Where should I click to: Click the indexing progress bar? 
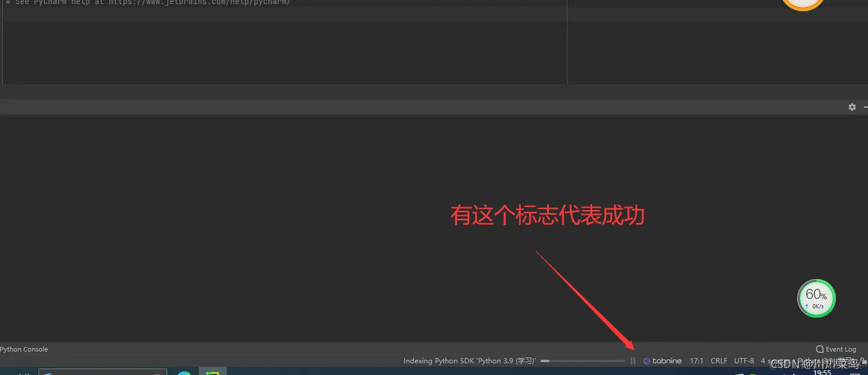pos(585,360)
